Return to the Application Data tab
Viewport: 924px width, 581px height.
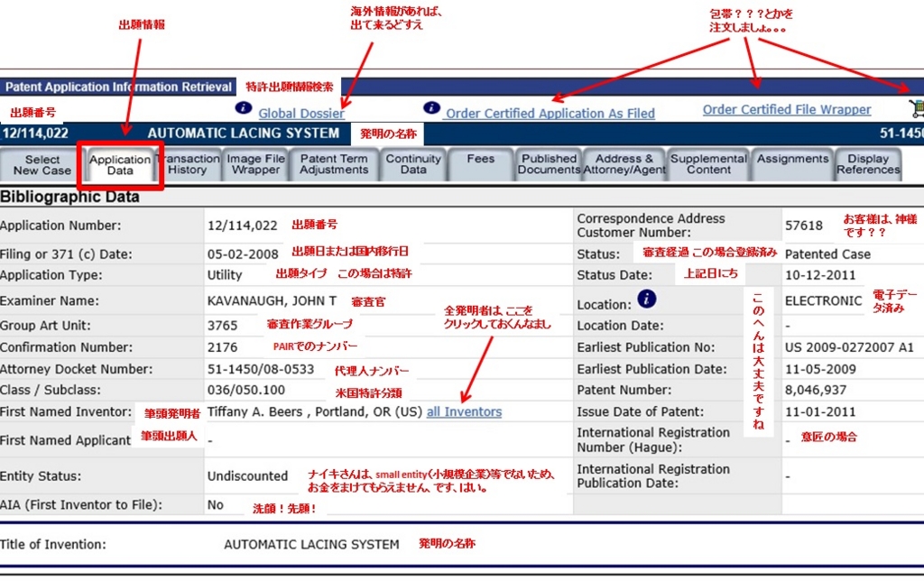pyautogui.click(x=120, y=164)
